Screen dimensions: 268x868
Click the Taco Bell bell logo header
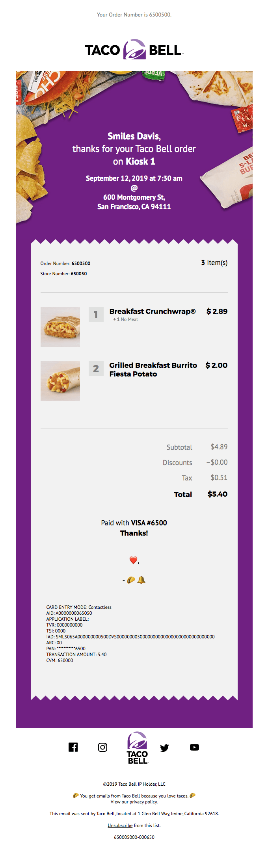click(134, 50)
